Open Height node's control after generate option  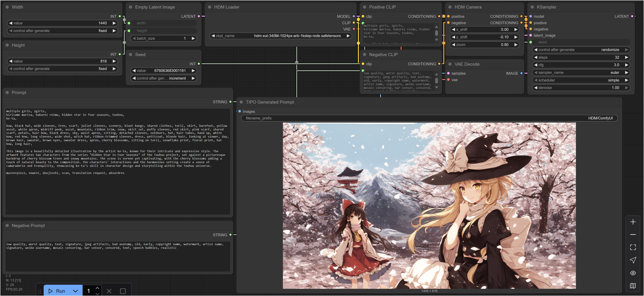(x=62, y=69)
